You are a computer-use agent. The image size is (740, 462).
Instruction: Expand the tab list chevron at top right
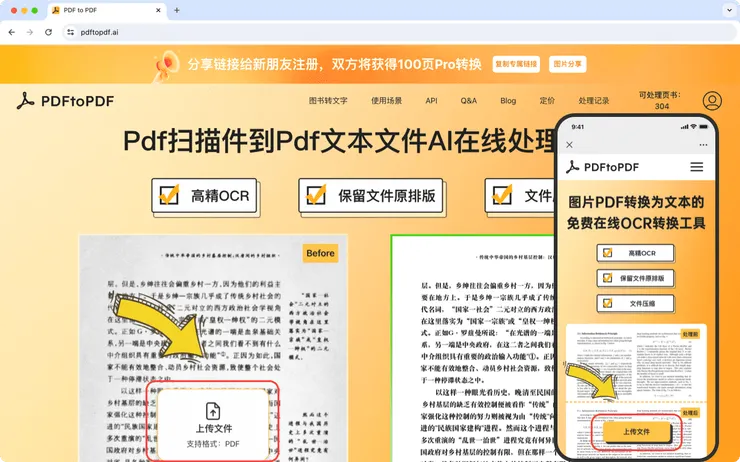(x=729, y=10)
